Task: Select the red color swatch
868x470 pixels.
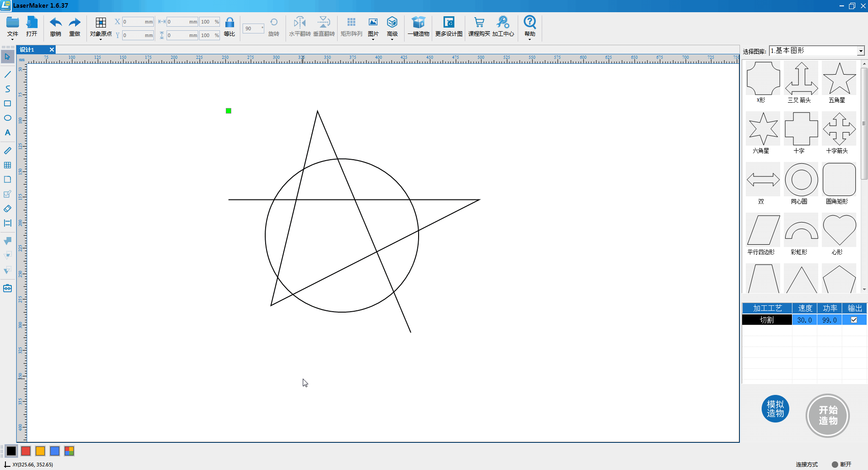Action: coord(26,451)
